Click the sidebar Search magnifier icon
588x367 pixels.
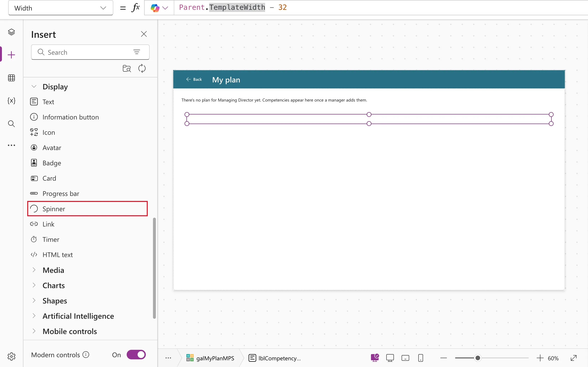click(x=11, y=124)
